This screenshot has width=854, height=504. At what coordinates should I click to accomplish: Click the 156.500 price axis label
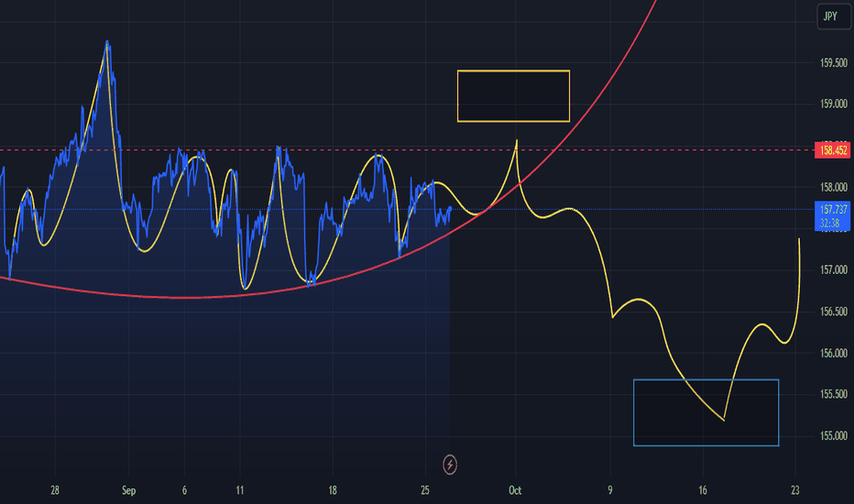[x=833, y=312]
